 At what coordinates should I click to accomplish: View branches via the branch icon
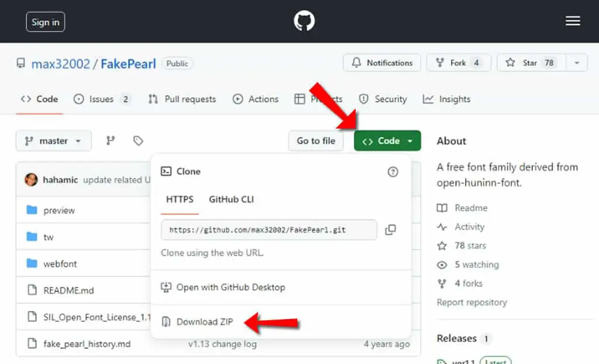click(x=111, y=141)
